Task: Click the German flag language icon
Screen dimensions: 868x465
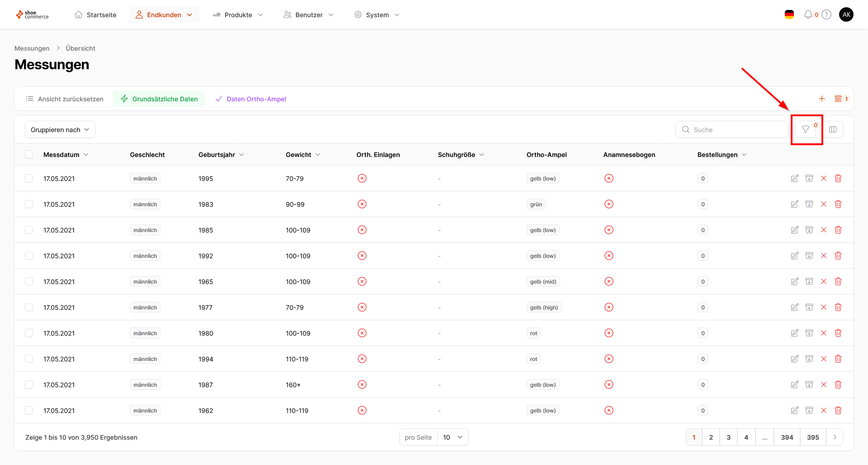Action: [789, 15]
